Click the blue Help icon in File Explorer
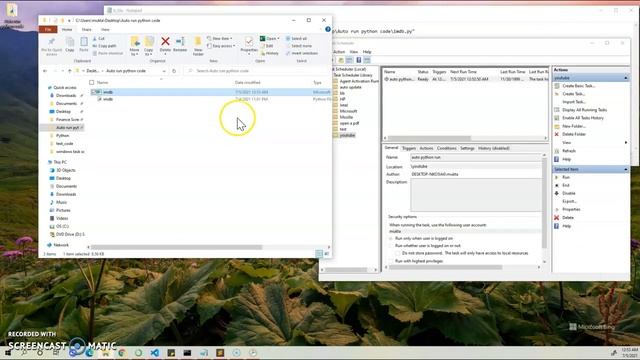640x360 pixels. click(x=328, y=29)
